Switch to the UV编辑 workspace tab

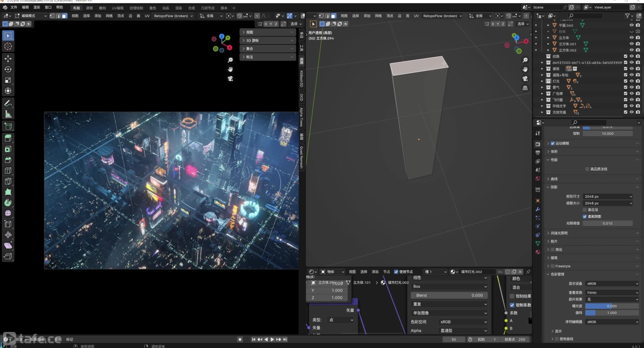[x=117, y=8]
